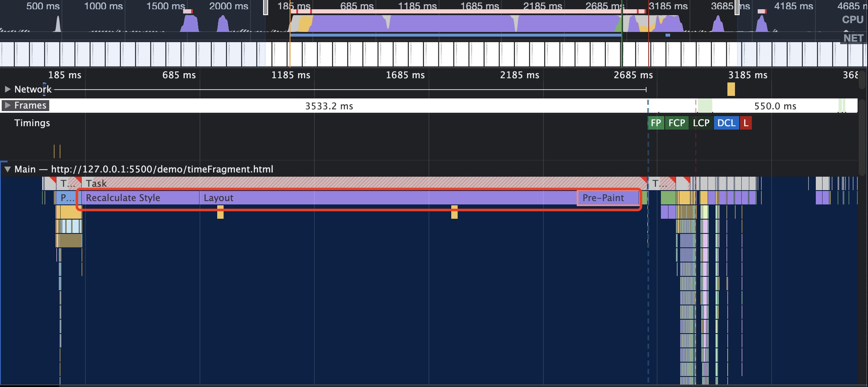Screen dimensions: 868x387
Task: Expand the Network track
Action: tap(8, 89)
